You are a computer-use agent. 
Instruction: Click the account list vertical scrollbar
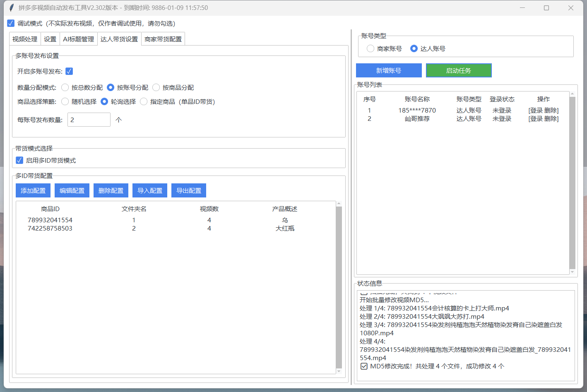pyautogui.click(x=573, y=183)
